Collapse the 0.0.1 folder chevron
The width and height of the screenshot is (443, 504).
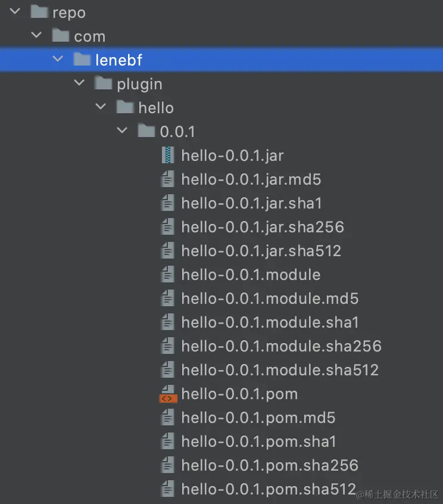point(123,131)
